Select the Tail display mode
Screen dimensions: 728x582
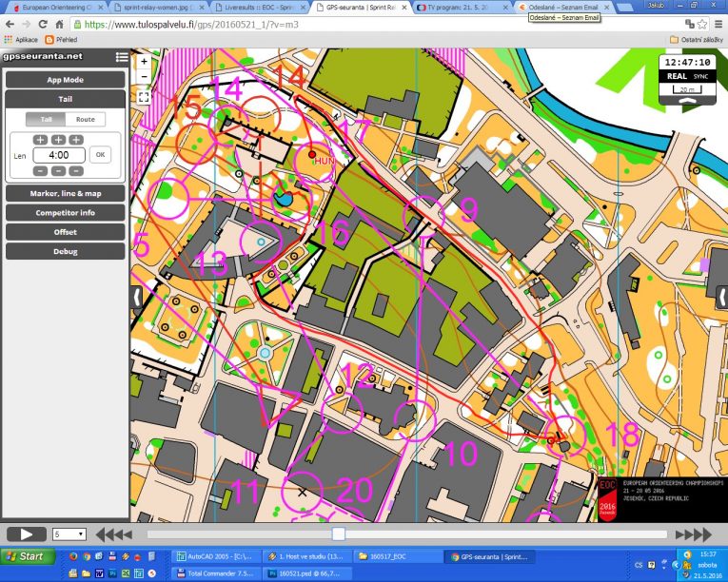(46, 119)
